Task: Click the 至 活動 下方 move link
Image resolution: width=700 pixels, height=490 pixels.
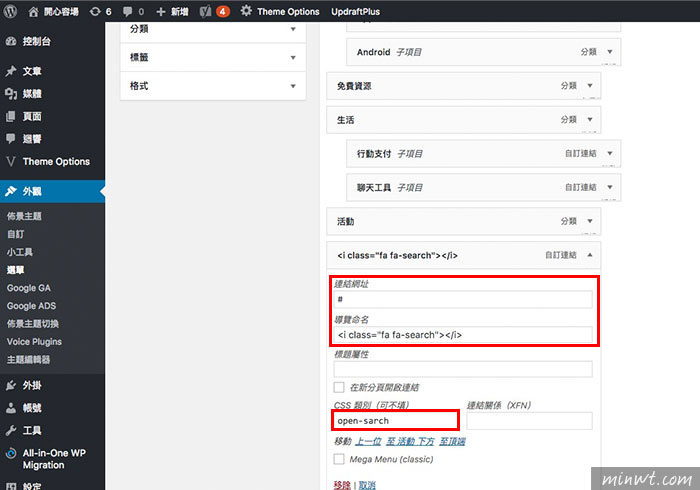Action: [410, 441]
